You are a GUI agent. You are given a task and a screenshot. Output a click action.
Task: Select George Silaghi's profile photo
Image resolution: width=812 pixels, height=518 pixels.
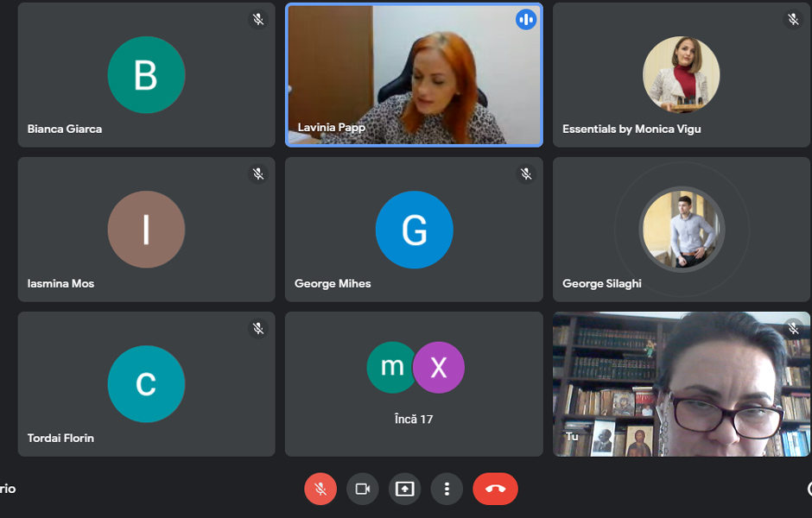[x=681, y=230]
